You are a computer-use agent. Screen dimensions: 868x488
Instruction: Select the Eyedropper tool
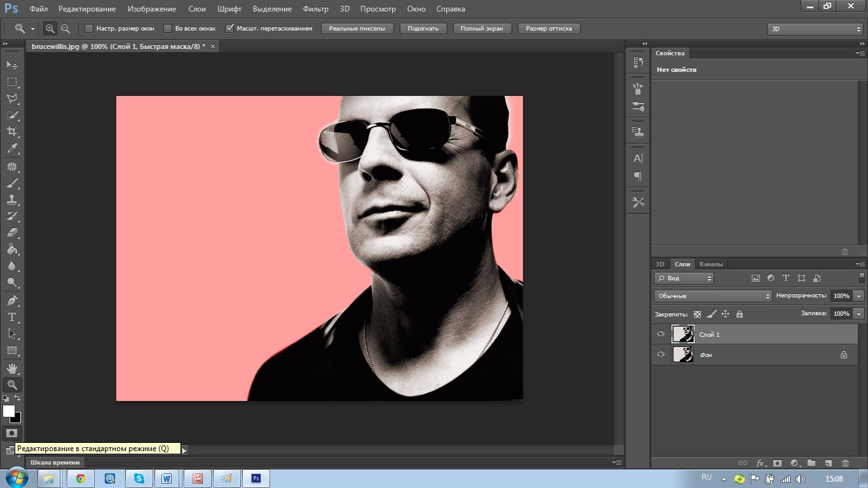coord(12,149)
